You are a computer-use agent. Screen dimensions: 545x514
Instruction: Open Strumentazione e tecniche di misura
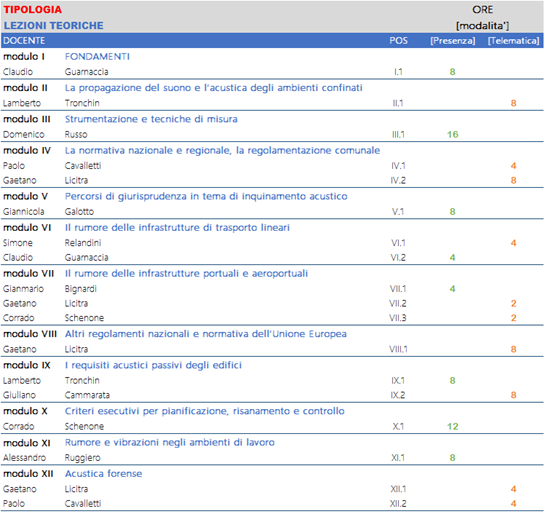point(151,119)
